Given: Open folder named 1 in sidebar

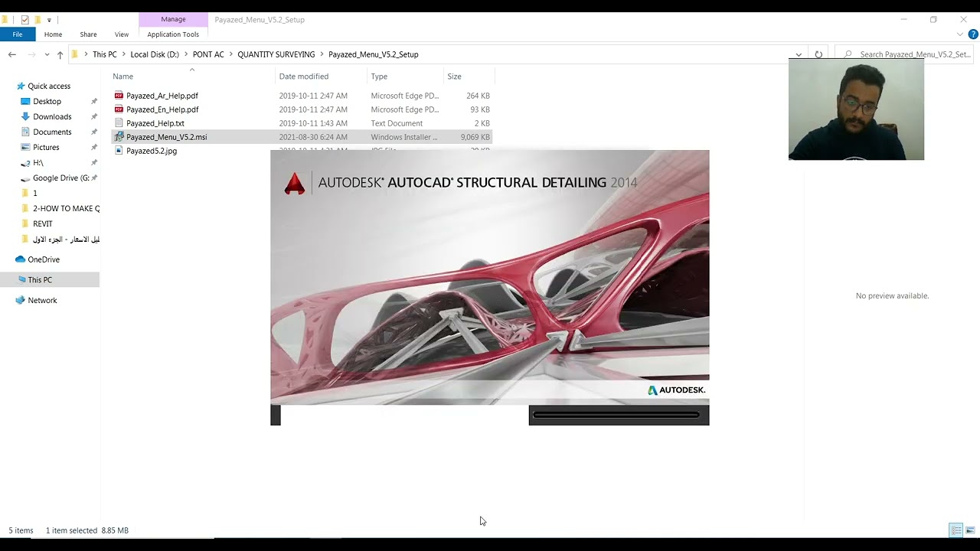Looking at the screenshot, I should coord(34,194).
